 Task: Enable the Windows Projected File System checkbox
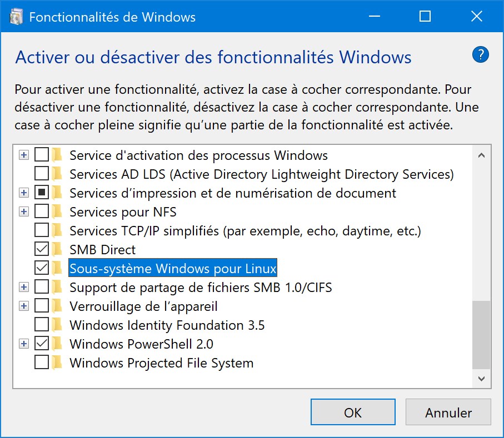pos(42,363)
